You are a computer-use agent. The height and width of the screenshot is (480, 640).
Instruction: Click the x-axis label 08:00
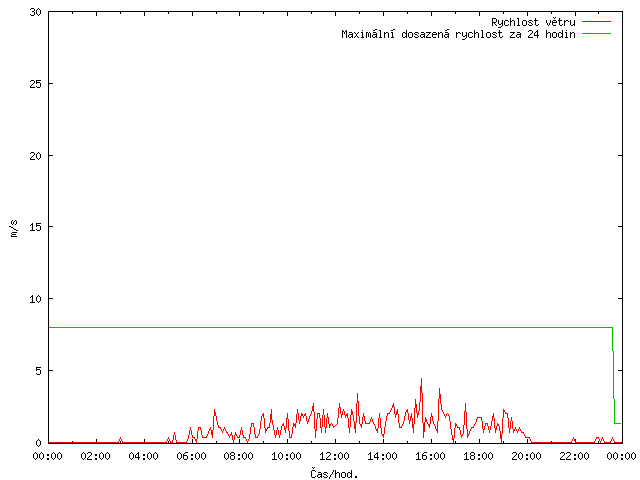coord(239,456)
